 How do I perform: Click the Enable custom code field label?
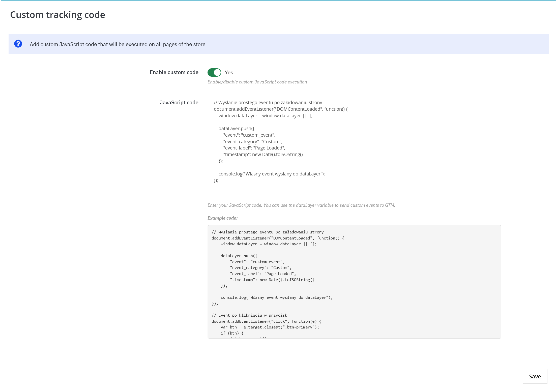(x=174, y=72)
